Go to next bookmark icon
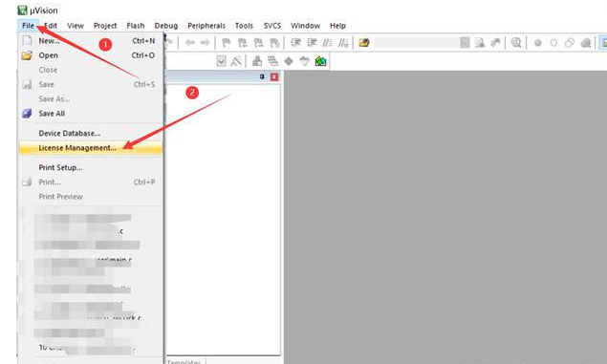 tap(258, 43)
